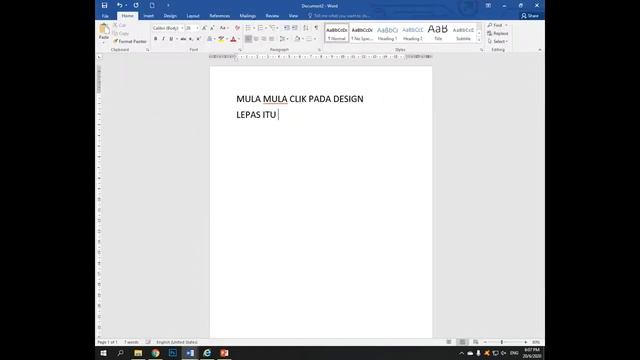Switch to Read Mode view in the status bar
Screen dimensions: 640x360
point(449,342)
